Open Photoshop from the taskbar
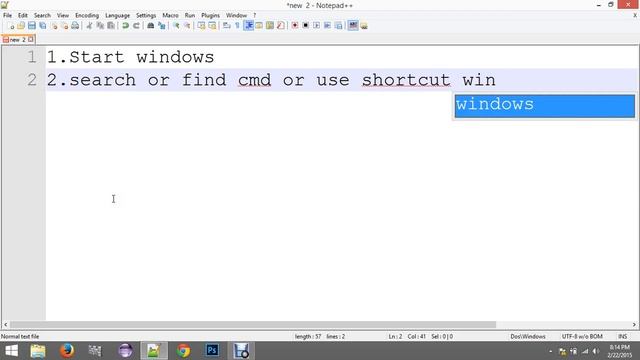The width and height of the screenshot is (640, 360). point(212,350)
